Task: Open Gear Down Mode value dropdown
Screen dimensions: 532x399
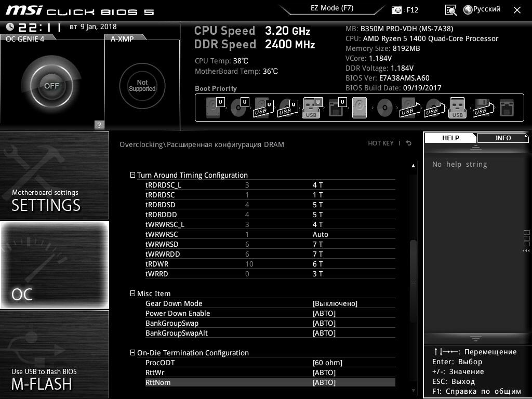Action: [x=335, y=303]
